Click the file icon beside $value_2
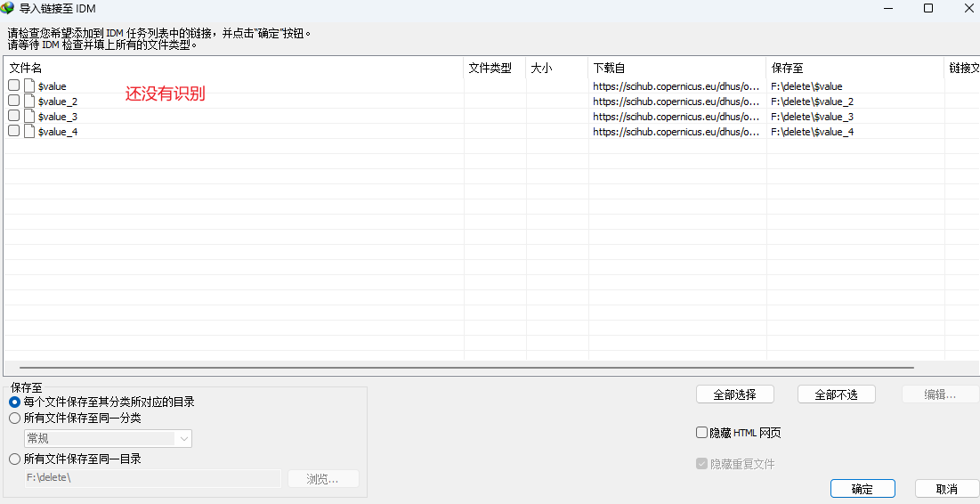The height and width of the screenshot is (504, 980). [29, 102]
